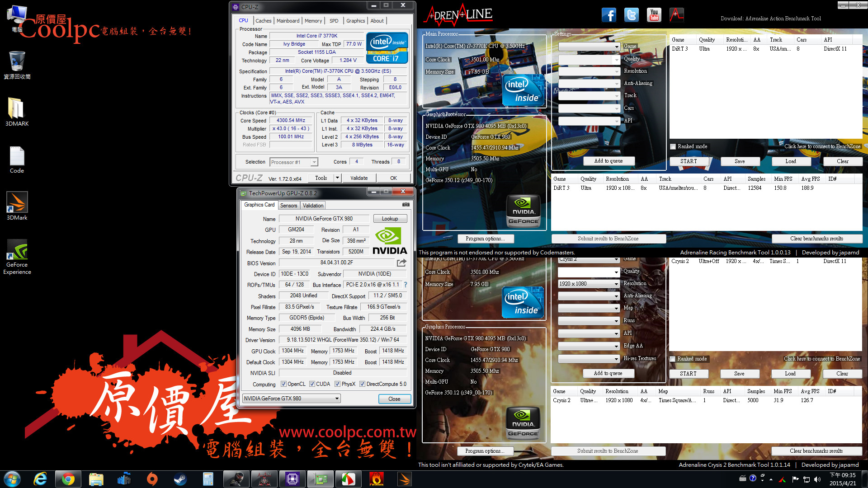Toggle DirectCompute 5.0 checkbox in GPU-Z
Viewport: 868px width, 488px height.
click(x=362, y=384)
